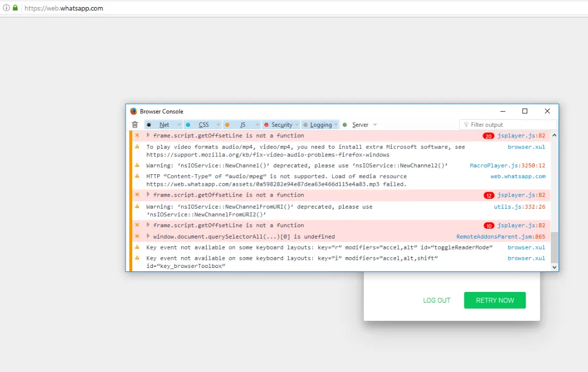Click the https://web.whatsapp.com address bar URL
This screenshot has width=588, height=372.
[x=64, y=8]
